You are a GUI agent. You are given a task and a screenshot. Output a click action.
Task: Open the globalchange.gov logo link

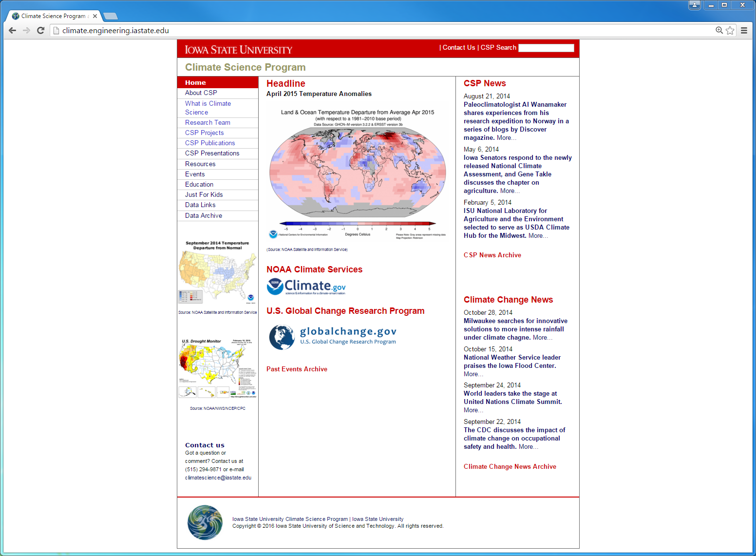click(333, 337)
